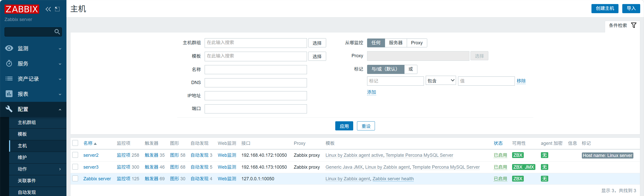Open 主机群组 in the sidebar
Viewport: 644px width, 196px height.
click(x=27, y=123)
